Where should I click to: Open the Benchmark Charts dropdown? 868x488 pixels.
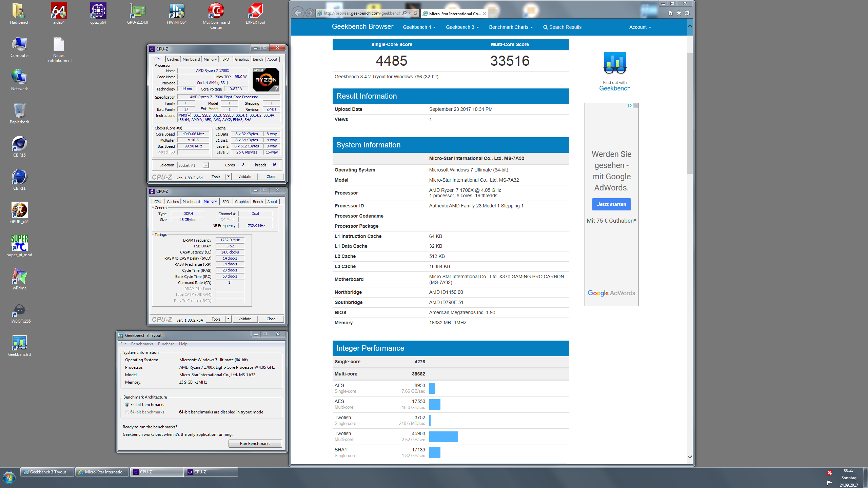pyautogui.click(x=511, y=27)
